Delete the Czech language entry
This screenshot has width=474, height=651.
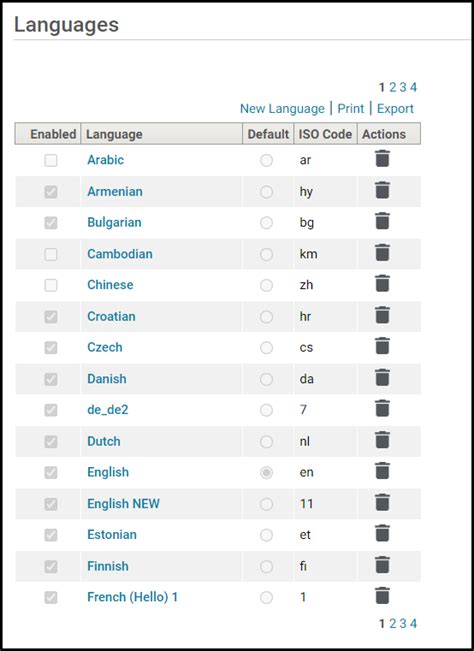click(x=382, y=346)
